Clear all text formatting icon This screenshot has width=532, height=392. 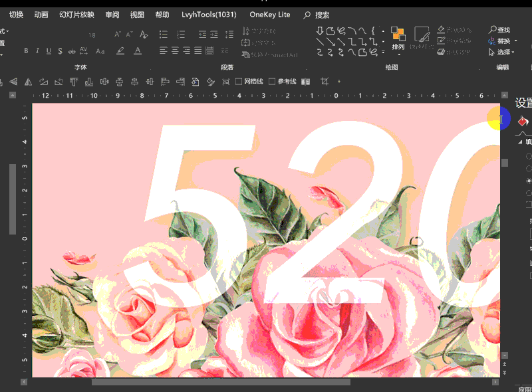[144, 35]
